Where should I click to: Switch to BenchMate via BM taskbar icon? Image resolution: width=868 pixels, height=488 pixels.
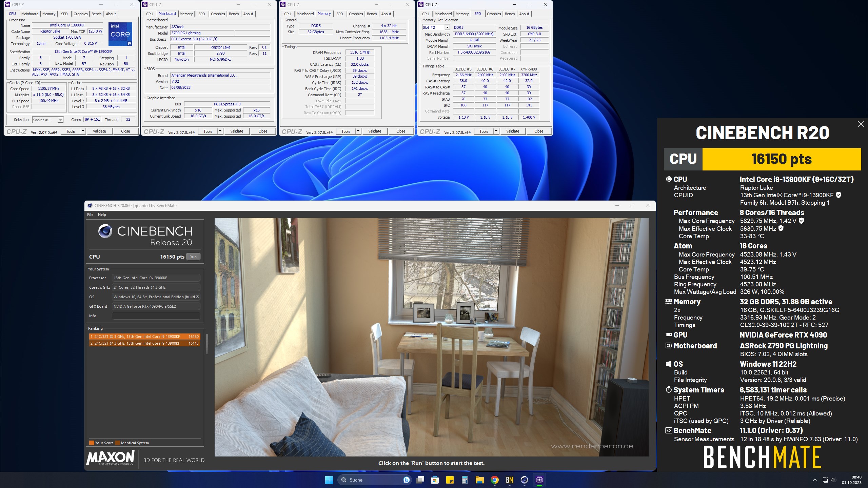click(x=510, y=480)
